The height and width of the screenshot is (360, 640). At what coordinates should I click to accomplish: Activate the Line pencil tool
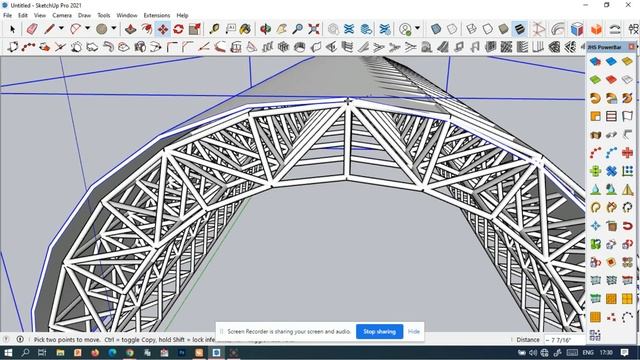pyautogui.click(x=49, y=29)
